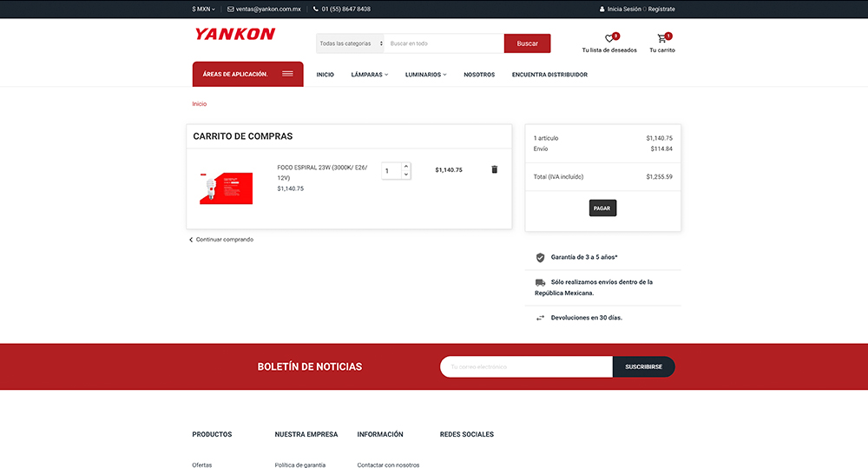
Task: Decrease product quantity with down arrow
Action: pyautogui.click(x=406, y=175)
